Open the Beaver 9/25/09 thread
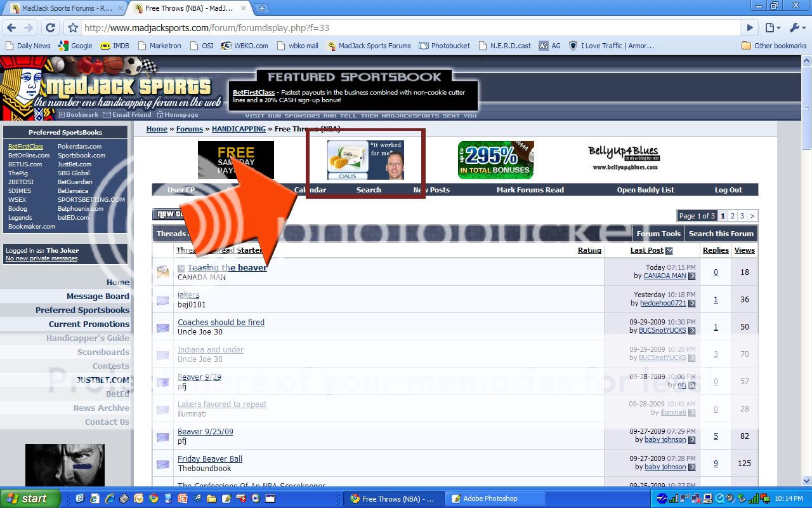 [x=206, y=432]
